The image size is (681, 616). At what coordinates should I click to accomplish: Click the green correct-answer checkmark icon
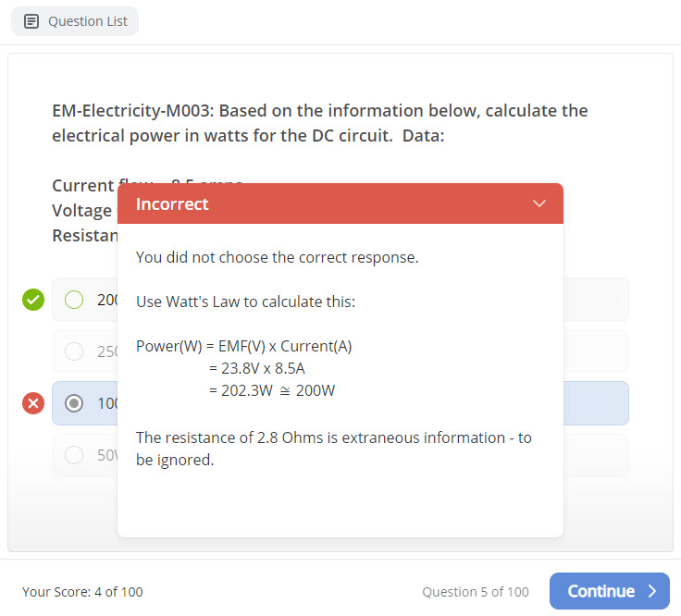pyautogui.click(x=33, y=300)
